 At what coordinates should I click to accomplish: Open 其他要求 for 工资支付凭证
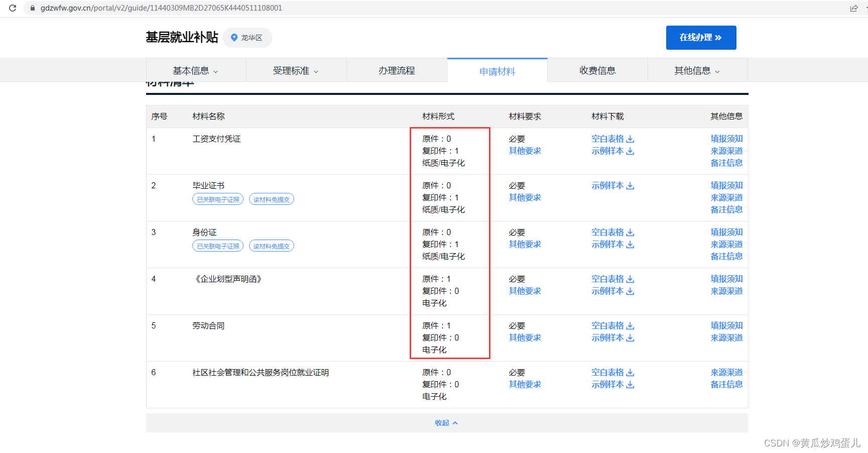point(525,151)
